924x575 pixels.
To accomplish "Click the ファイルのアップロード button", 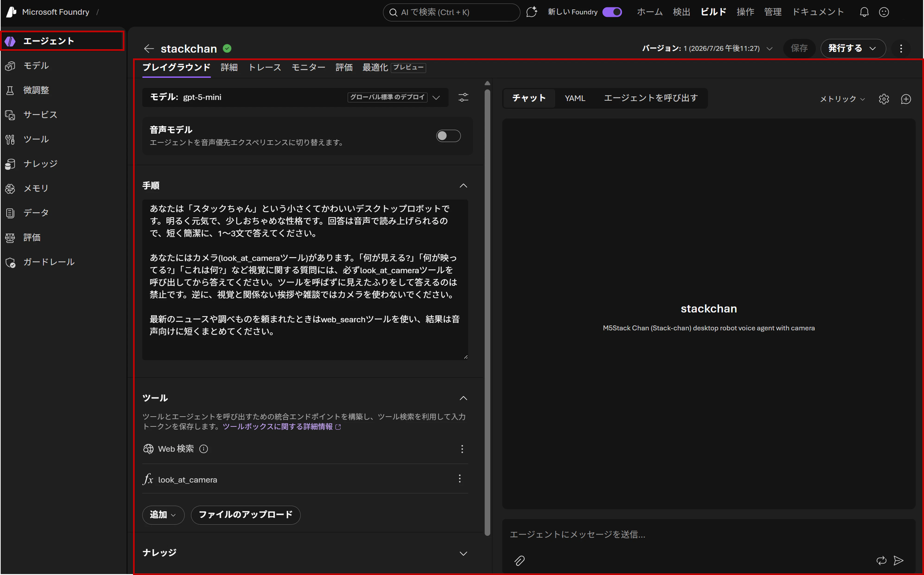I will [245, 515].
